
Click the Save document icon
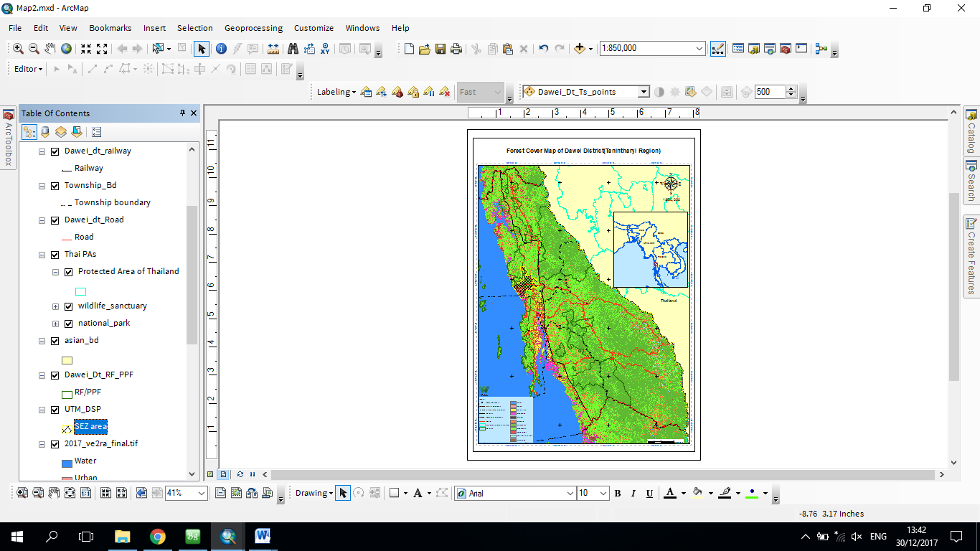tap(440, 49)
